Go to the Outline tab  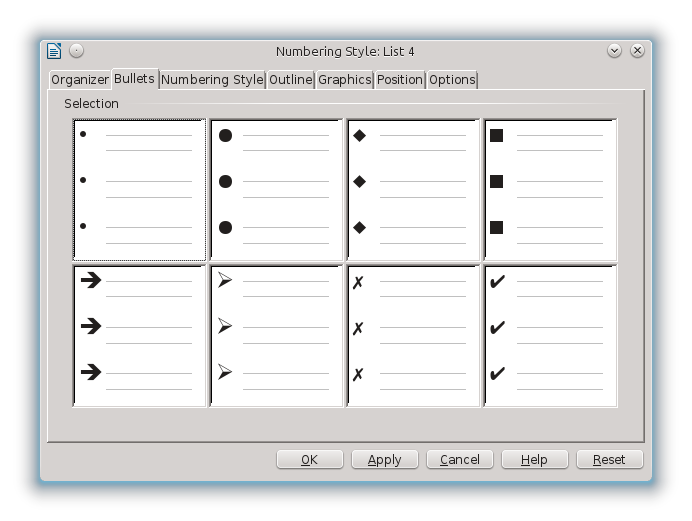pos(290,80)
